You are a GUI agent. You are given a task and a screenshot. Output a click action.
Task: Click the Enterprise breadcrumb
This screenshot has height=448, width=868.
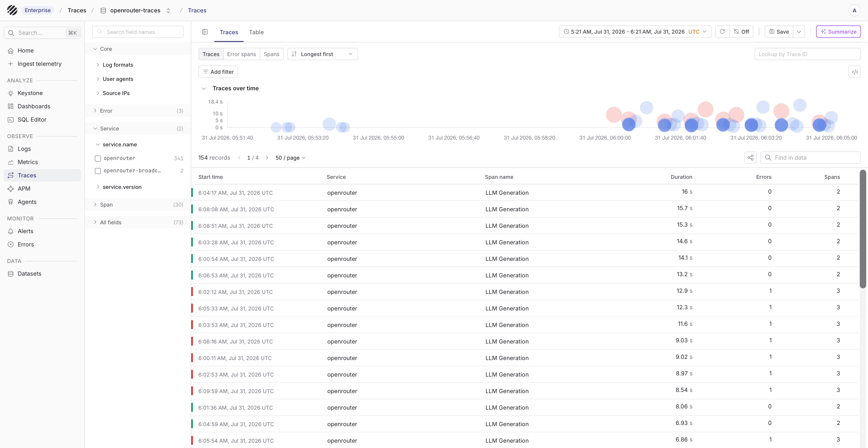(x=37, y=10)
